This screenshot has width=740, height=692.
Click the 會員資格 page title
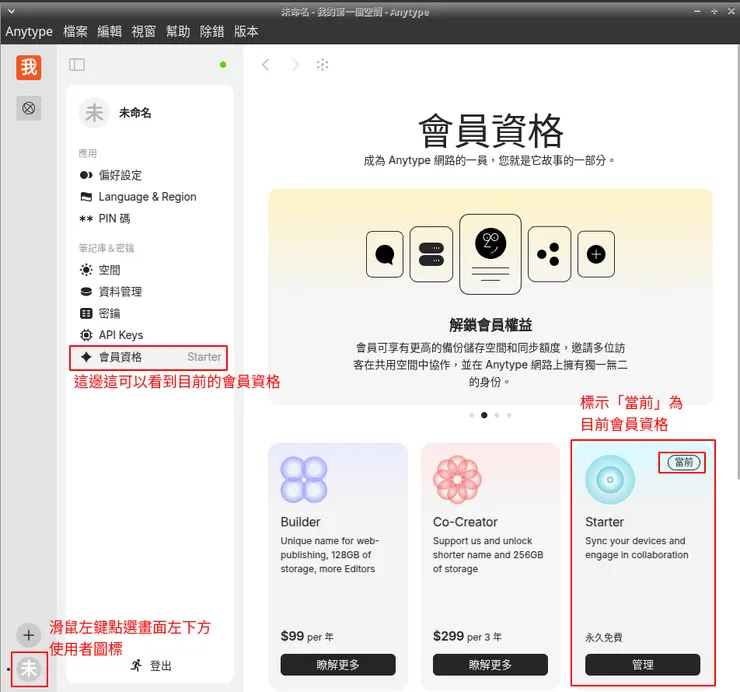tap(490, 131)
